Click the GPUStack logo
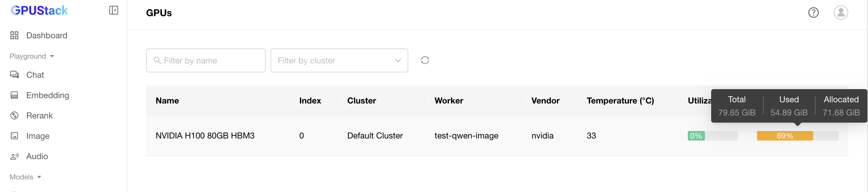Screen dimensions: 868x192 (39, 10)
